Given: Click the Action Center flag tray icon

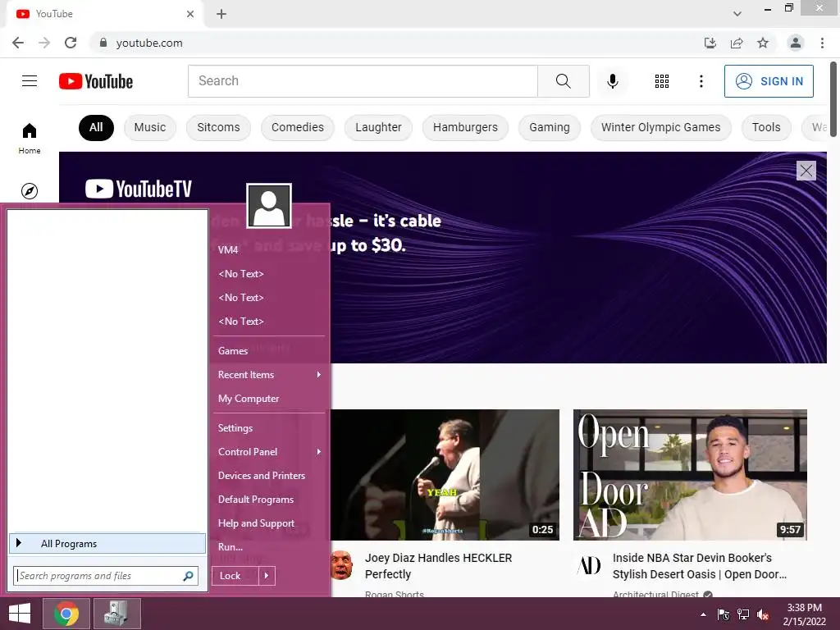Looking at the screenshot, I should point(724,614).
